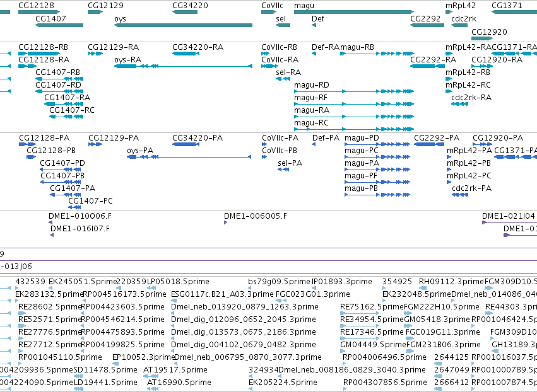The width and height of the screenshot is (537, 392).
Task: Select transcript CoVIIc-RB
Action: coord(279,47)
